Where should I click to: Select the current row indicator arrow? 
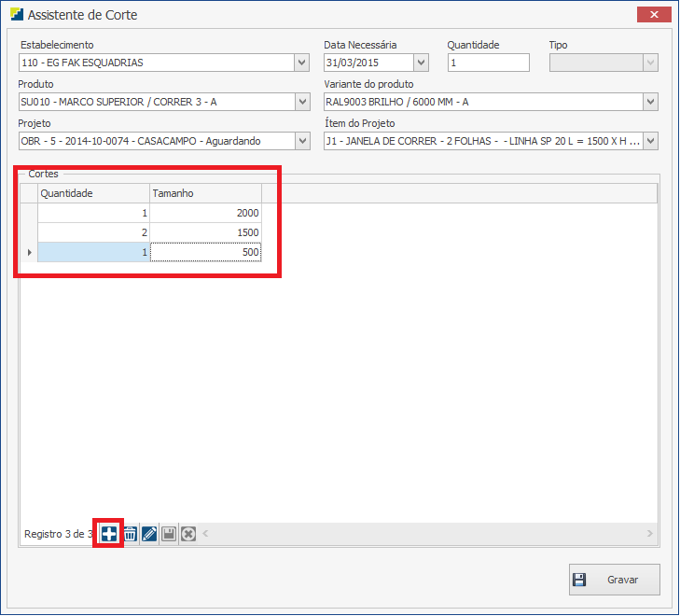pos(29,252)
